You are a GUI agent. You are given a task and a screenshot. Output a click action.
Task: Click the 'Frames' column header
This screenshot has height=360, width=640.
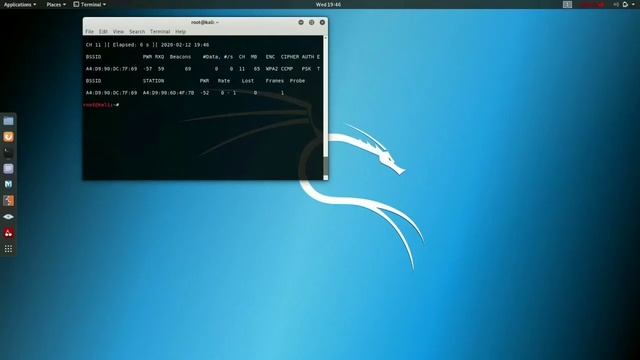(x=275, y=81)
